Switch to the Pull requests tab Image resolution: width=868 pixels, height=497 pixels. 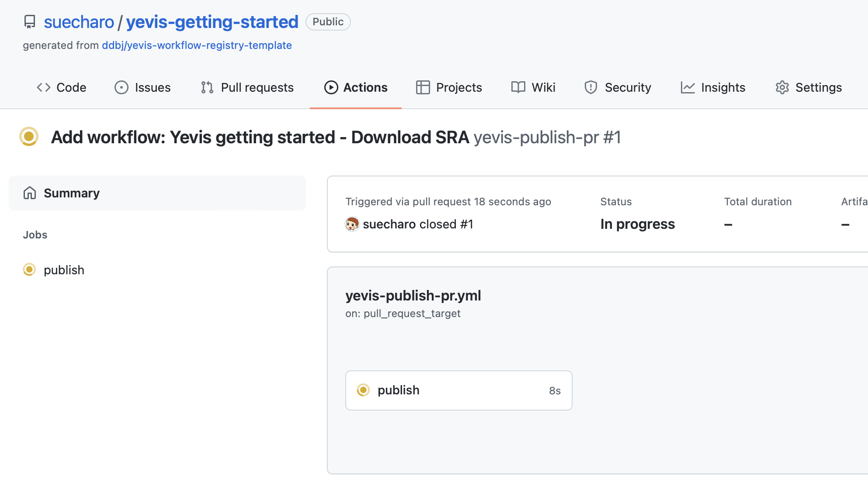[x=247, y=87]
